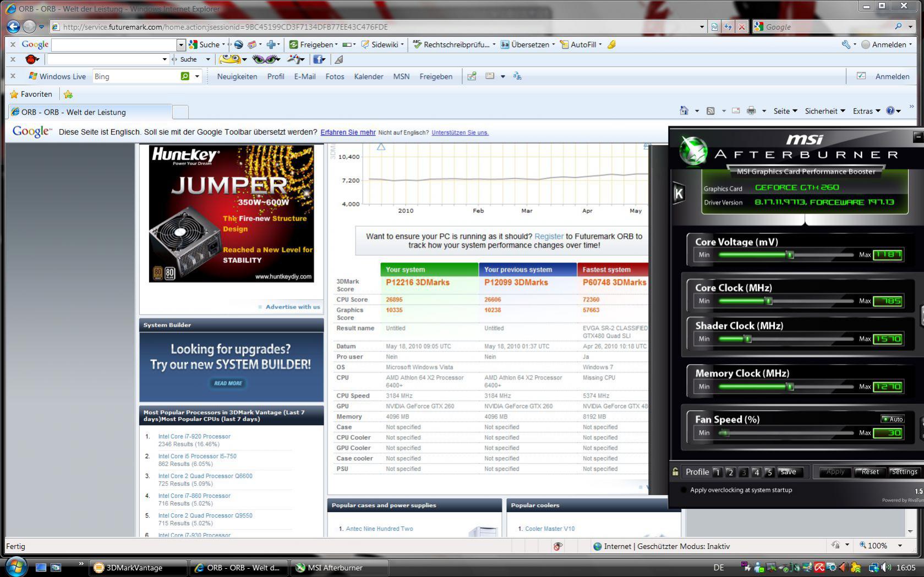Open Profil in Windows Live toolbar

click(276, 76)
